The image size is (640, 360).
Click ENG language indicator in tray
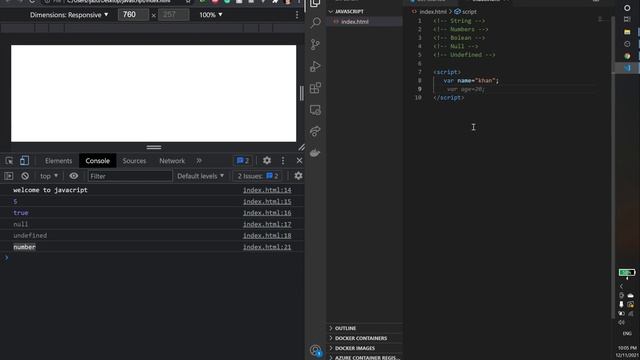(627, 333)
